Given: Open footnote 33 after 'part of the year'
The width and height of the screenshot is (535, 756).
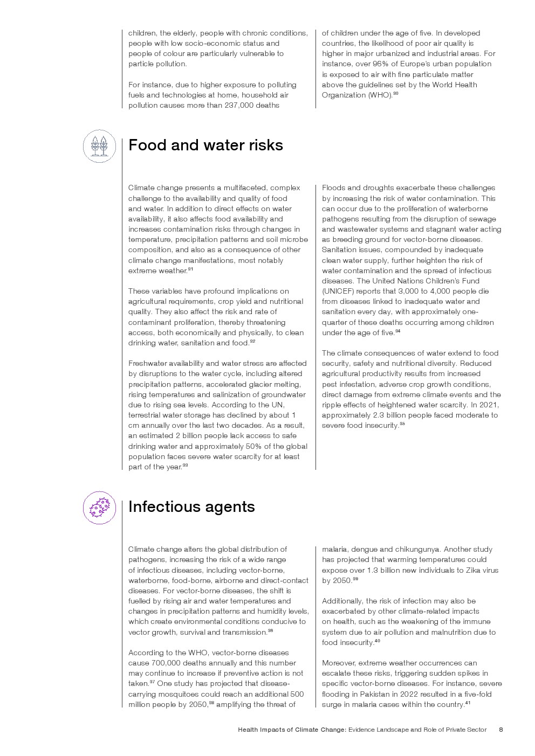Looking at the screenshot, I should click(185, 465).
